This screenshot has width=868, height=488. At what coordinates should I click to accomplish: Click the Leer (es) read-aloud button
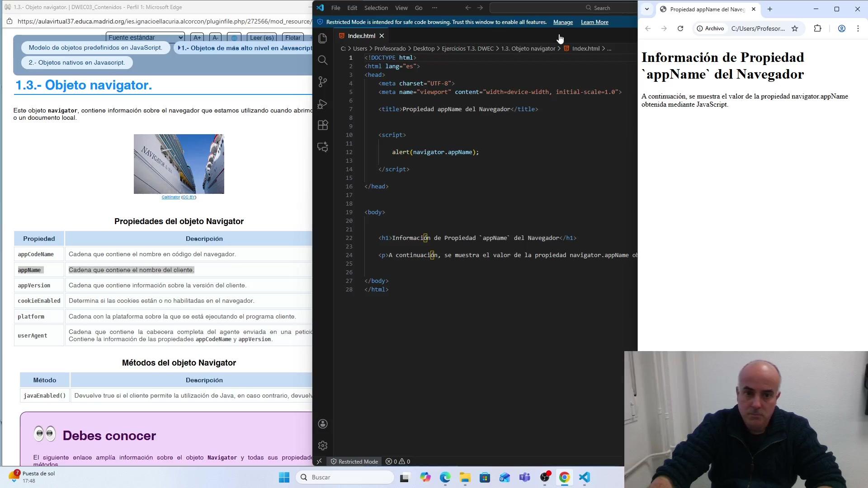[262, 38]
